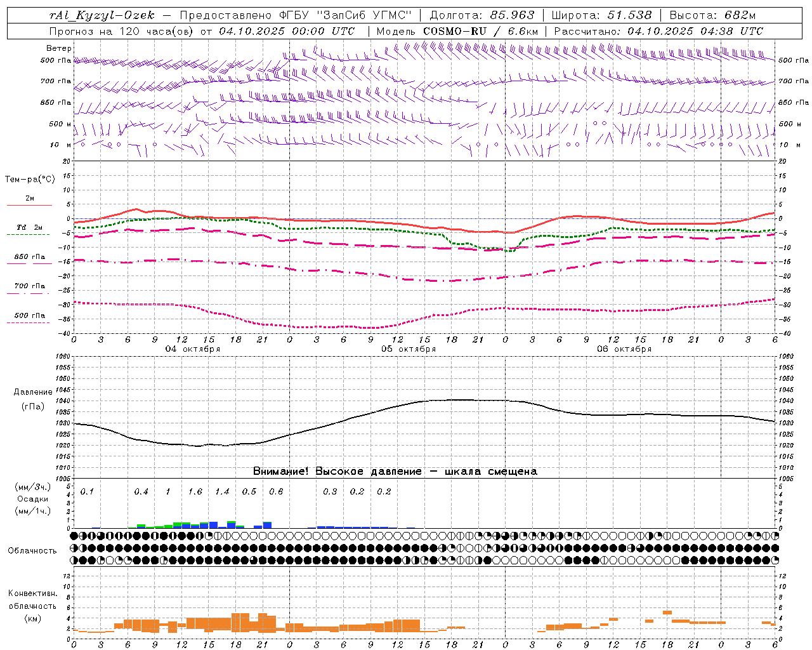The height and width of the screenshot is (650, 812).
Task: Click 'Внимание! Высокое давление – шкала смещена' warning
Action: point(395,472)
